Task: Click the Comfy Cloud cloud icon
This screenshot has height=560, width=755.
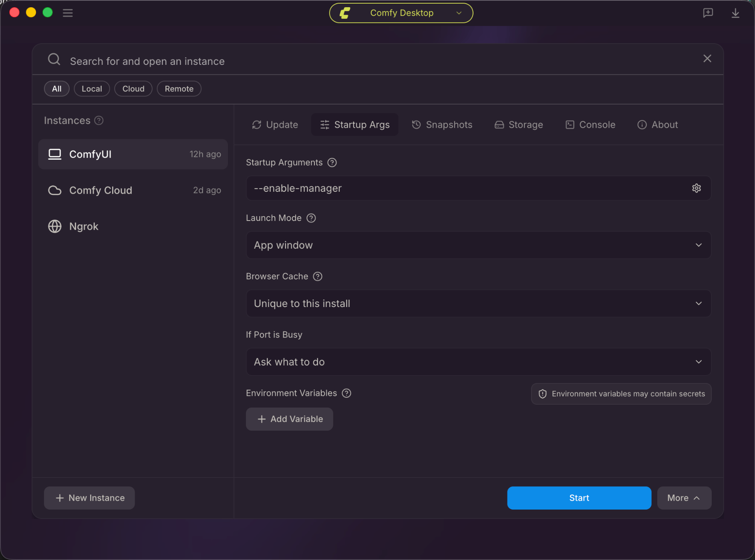Action: [x=55, y=190]
